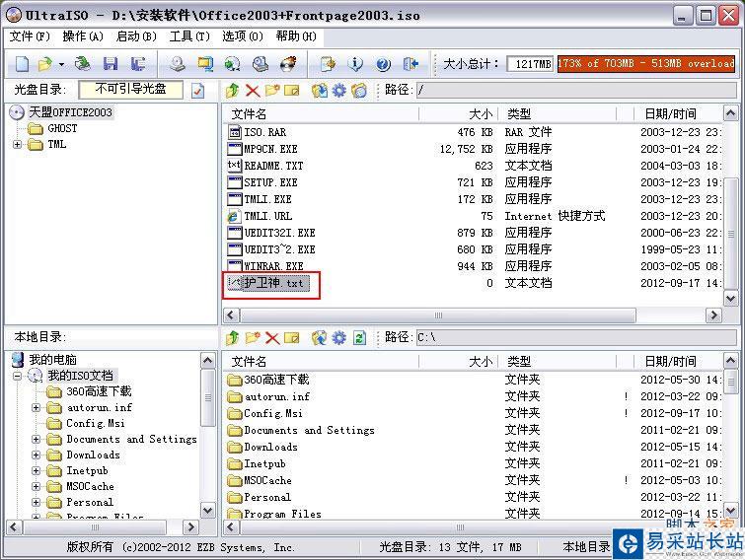
Task: Go up one level in the disc pane
Action: [x=232, y=90]
